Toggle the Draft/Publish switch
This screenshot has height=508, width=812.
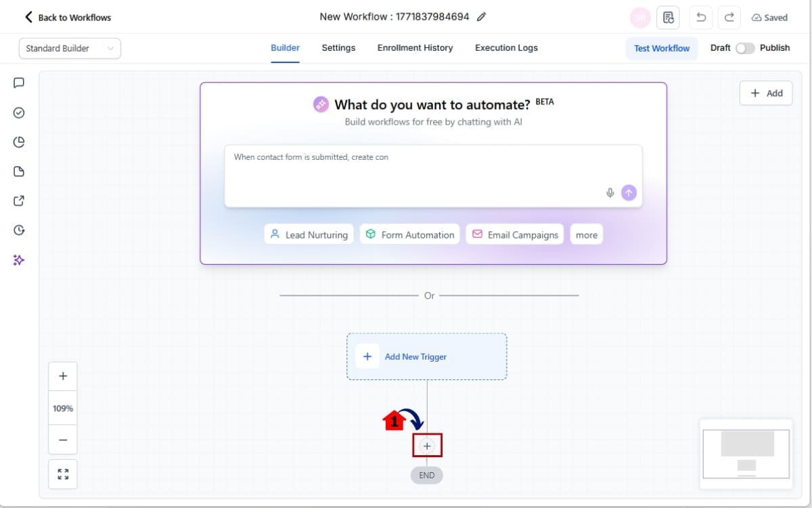click(x=745, y=48)
